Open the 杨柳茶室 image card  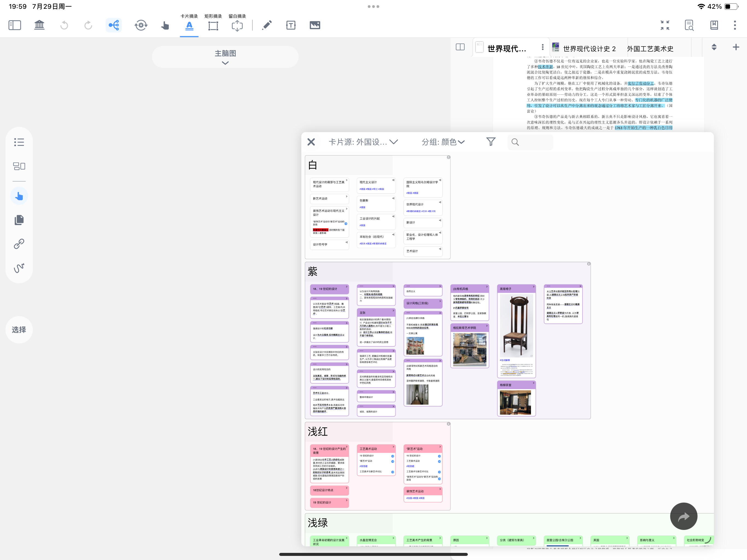point(516,399)
